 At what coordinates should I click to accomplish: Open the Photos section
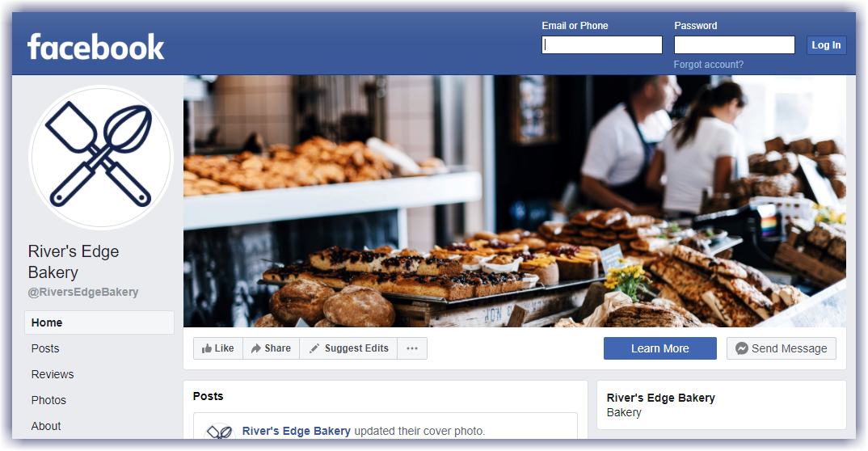coord(48,400)
